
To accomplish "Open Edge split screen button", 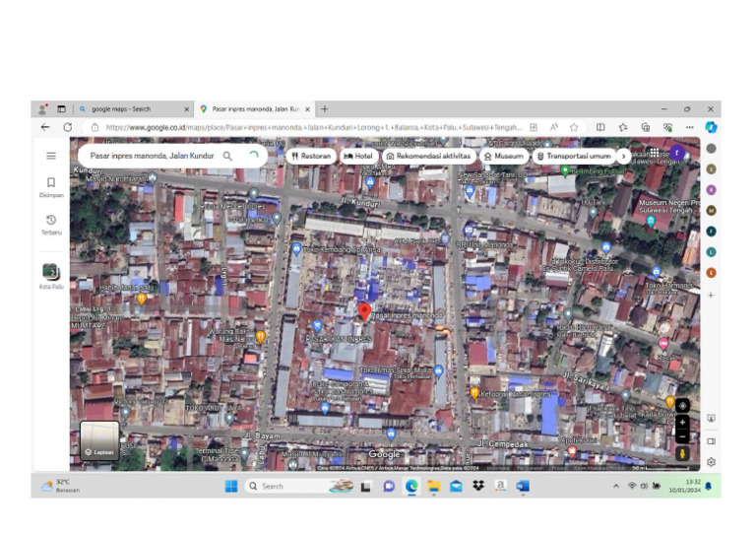I will (600, 127).
